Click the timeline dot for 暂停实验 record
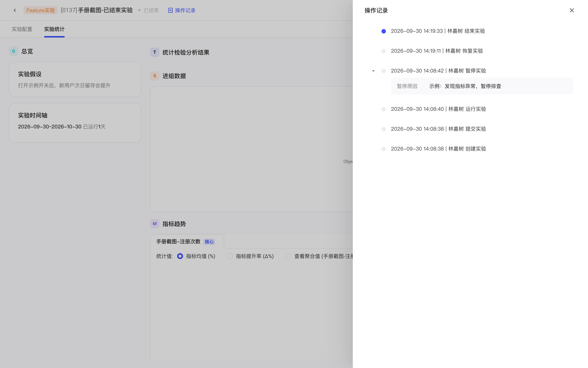 (384, 71)
